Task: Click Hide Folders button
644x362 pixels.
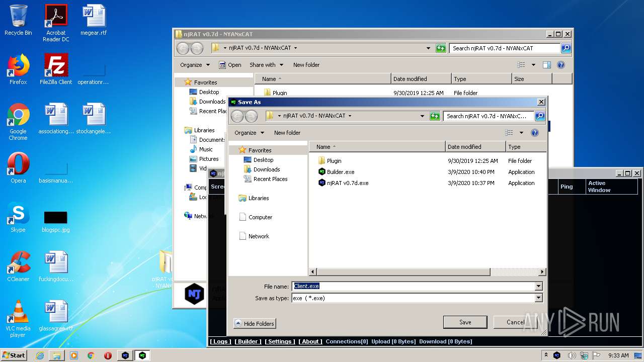Action: [x=255, y=323]
